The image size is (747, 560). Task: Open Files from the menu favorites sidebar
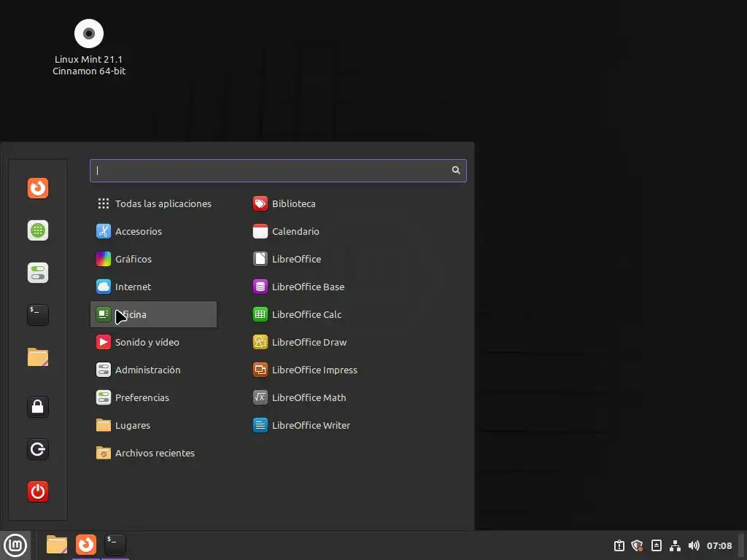(x=38, y=357)
